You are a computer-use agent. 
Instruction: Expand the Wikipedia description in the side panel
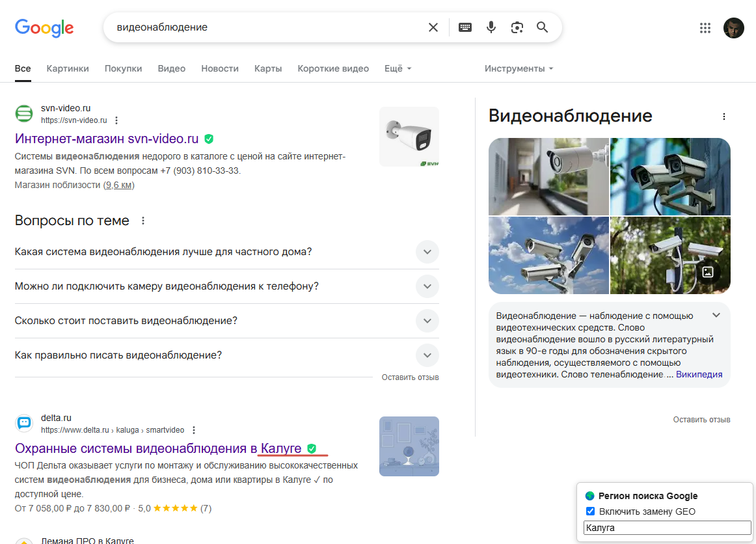point(716,314)
